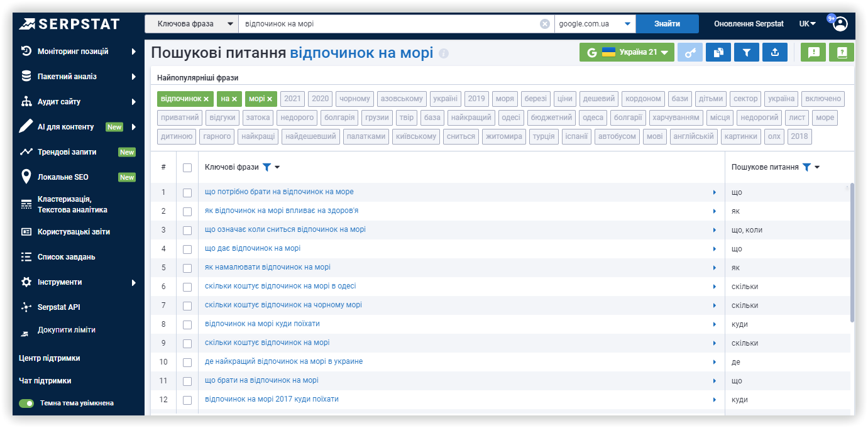Click the Докупити ліміти icon
The image size is (868, 428).
pyautogui.click(x=25, y=332)
